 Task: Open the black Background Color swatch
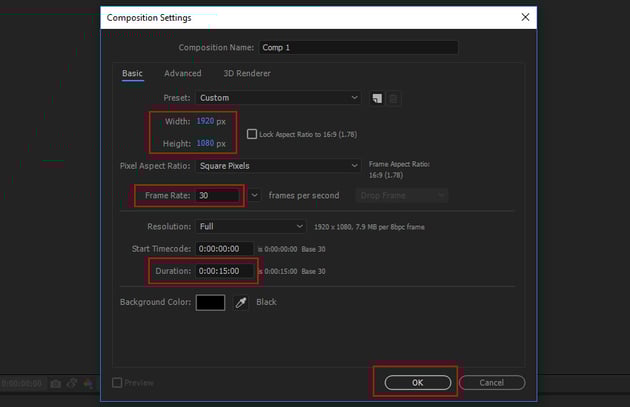tap(210, 302)
